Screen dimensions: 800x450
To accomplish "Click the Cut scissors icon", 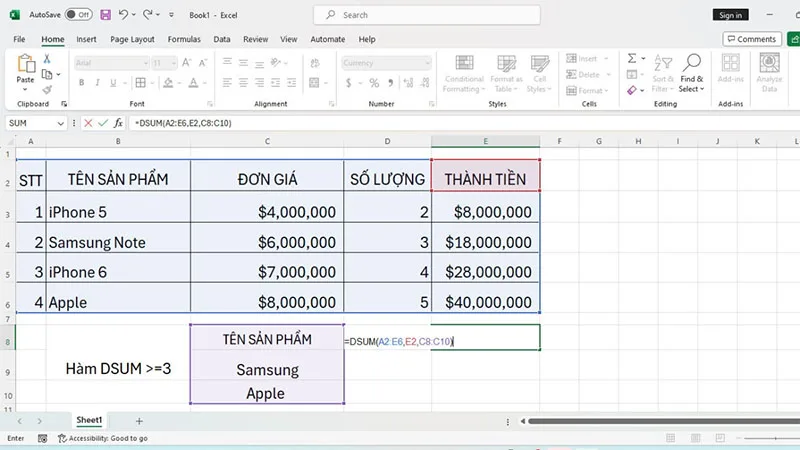I will point(47,59).
